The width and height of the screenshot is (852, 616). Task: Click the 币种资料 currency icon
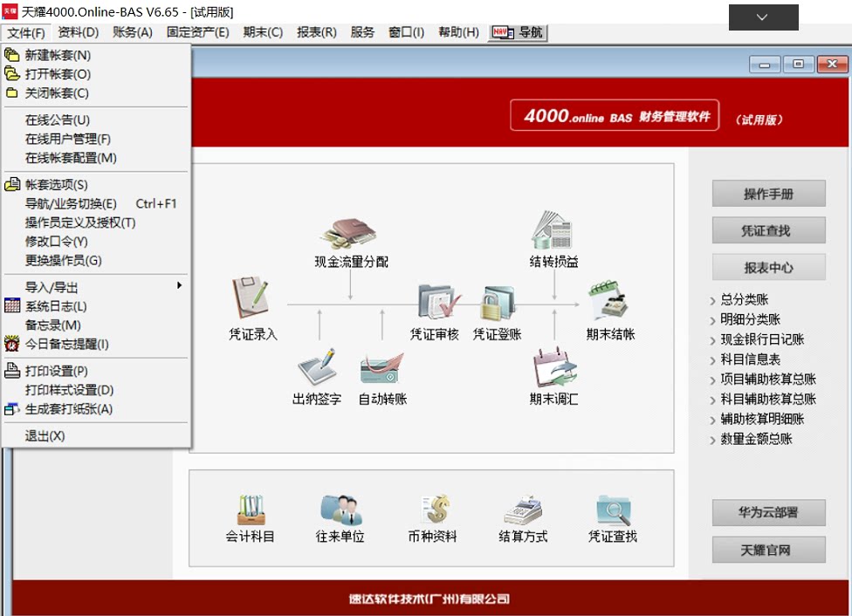point(432,509)
